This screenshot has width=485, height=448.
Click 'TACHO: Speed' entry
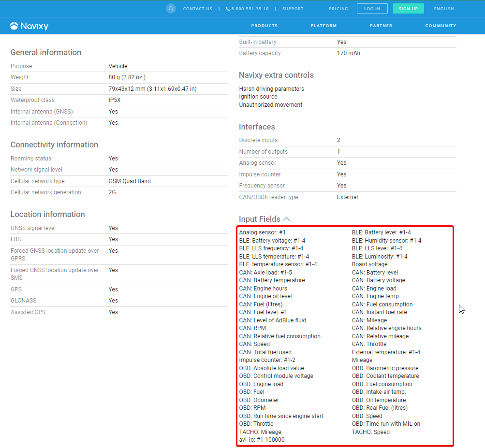pos(370,432)
